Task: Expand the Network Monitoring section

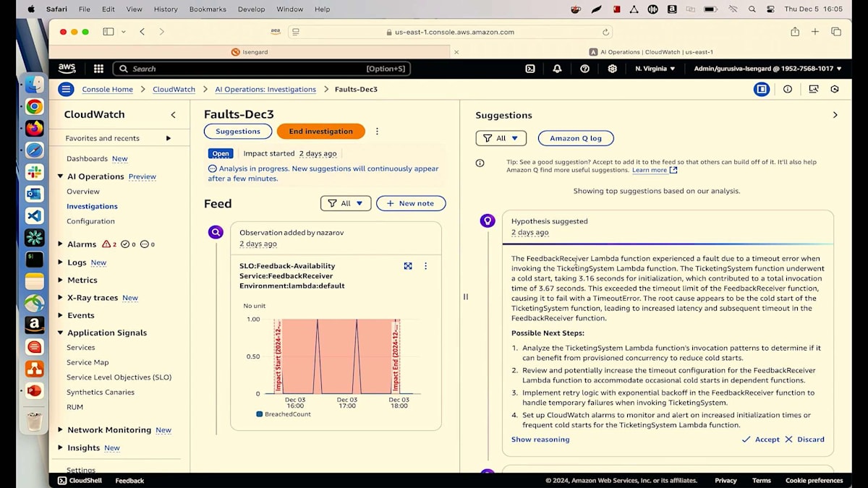Action: tap(61, 429)
